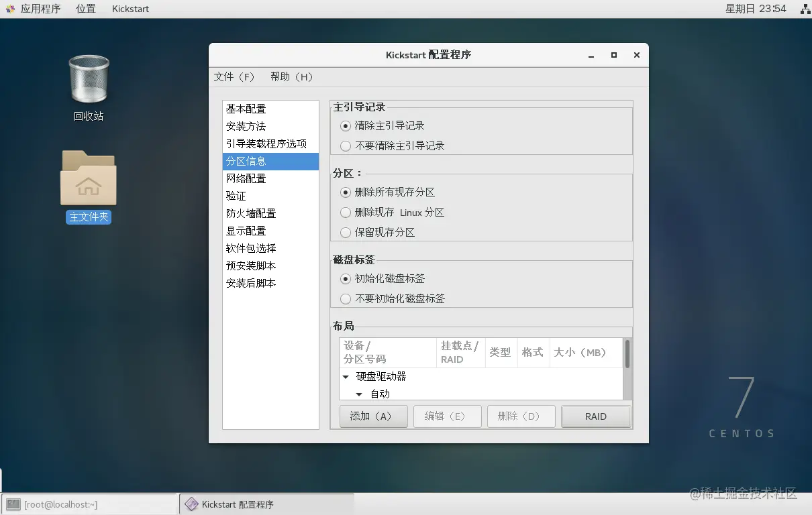Viewport: 812px width, 515px height.
Task: Close the Kickstart 配置程序 window
Action: (636, 55)
